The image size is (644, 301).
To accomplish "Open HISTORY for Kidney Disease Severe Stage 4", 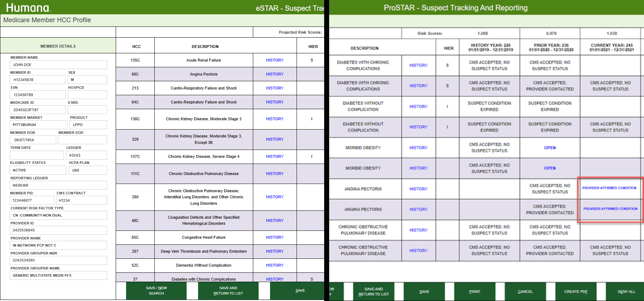I will coord(275,156).
